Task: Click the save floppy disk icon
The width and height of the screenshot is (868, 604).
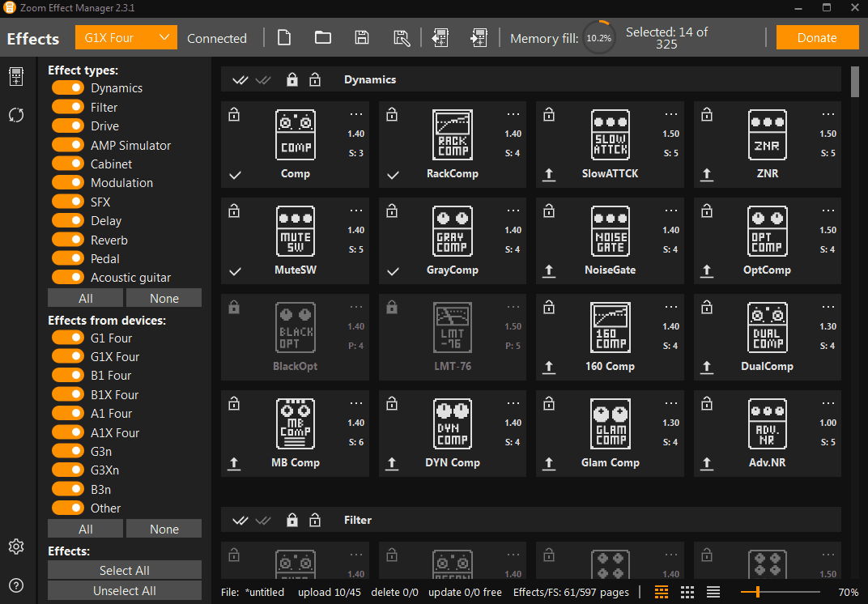Action: pyautogui.click(x=362, y=37)
